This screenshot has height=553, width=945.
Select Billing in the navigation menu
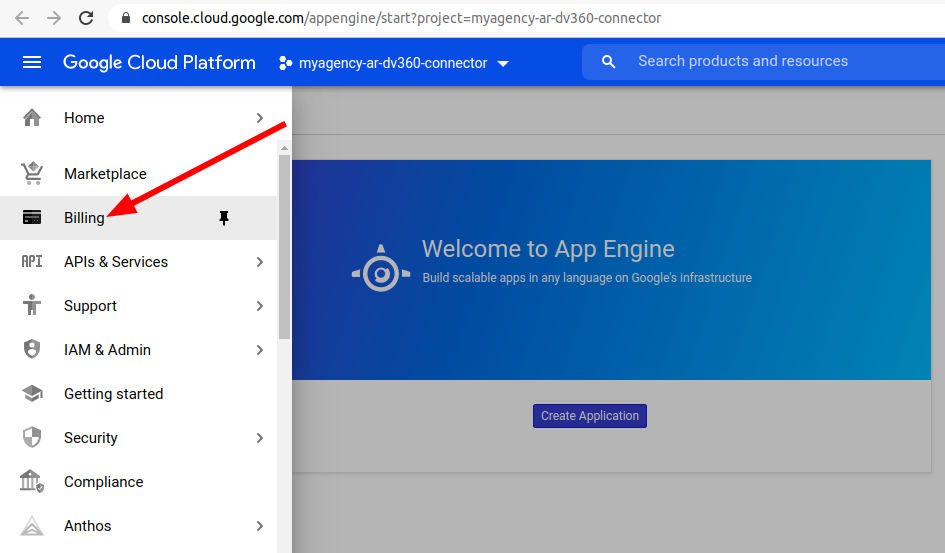(139, 217)
